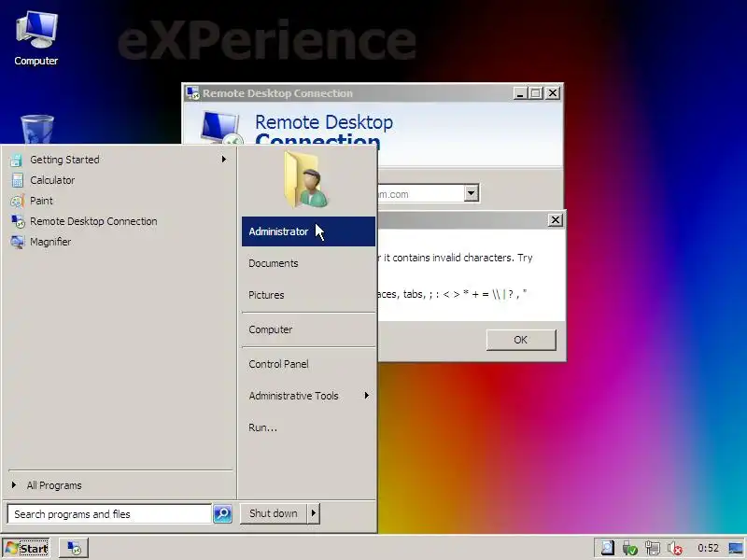Click OK in the error dialog
Image resolution: width=747 pixels, height=560 pixels.
pos(521,340)
